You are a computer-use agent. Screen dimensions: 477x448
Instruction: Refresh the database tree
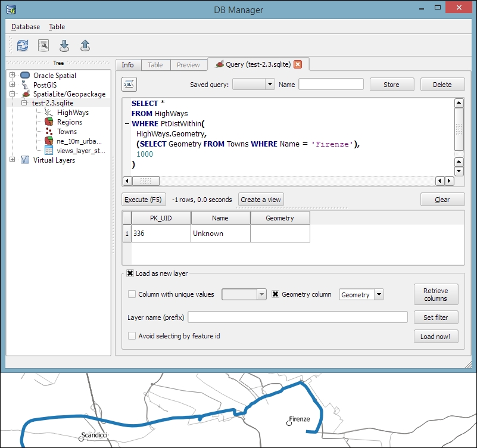22,45
